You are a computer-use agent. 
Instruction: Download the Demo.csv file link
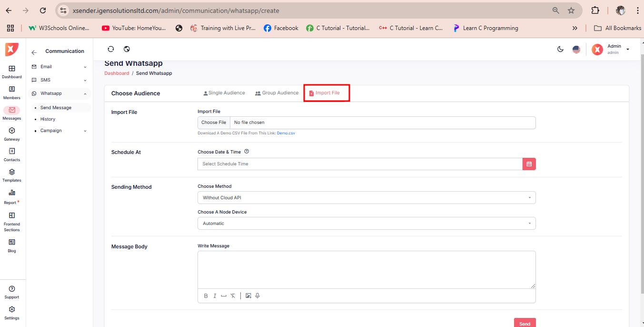pos(286,133)
